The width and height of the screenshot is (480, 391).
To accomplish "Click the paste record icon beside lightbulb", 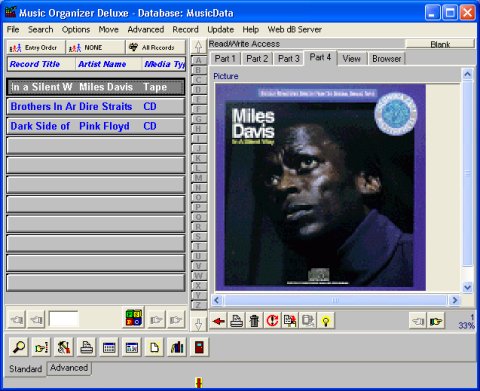I will coord(308,321).
